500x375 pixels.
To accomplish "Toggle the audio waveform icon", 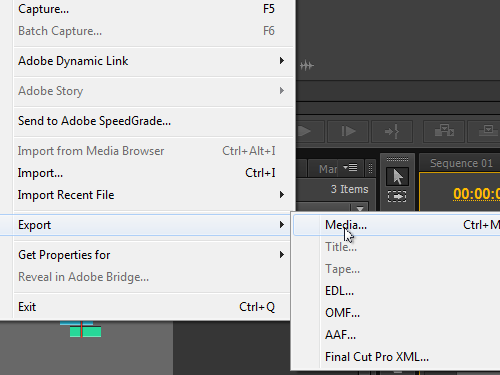I will click(307, 66).
